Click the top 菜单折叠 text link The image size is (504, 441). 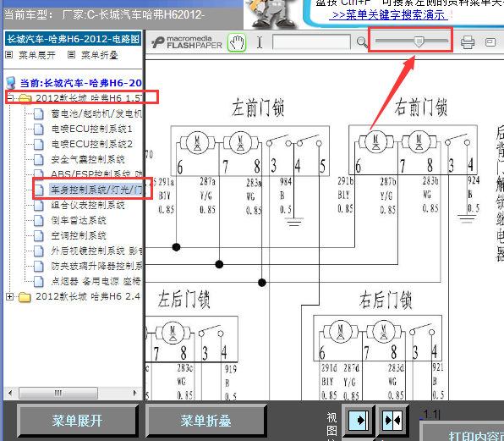click(x=99, y=55)
